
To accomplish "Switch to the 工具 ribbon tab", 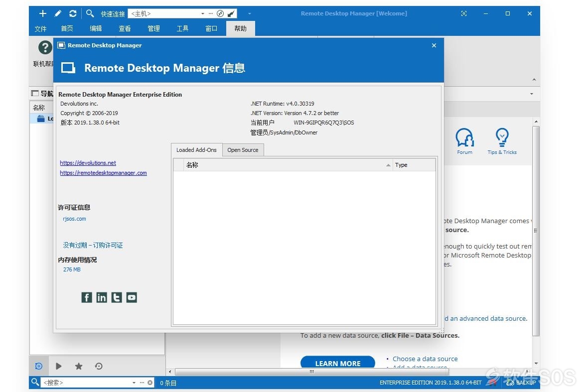I will tap(182, 29).
